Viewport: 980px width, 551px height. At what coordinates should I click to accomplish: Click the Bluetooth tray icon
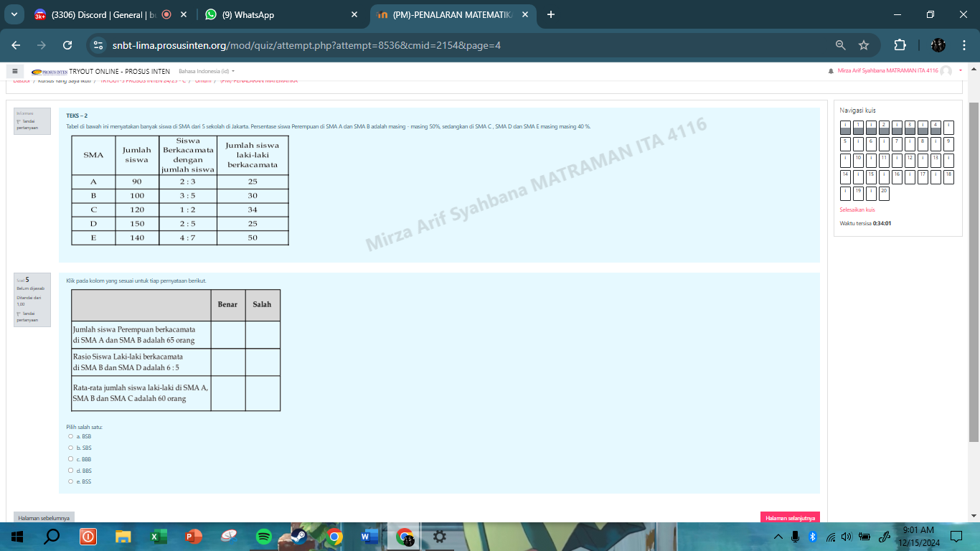click(x=813, y=537)
